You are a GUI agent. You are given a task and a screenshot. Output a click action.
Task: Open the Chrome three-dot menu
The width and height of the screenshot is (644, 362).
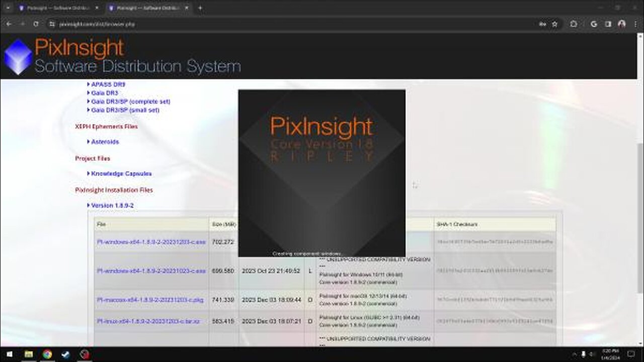pos(635,24)
